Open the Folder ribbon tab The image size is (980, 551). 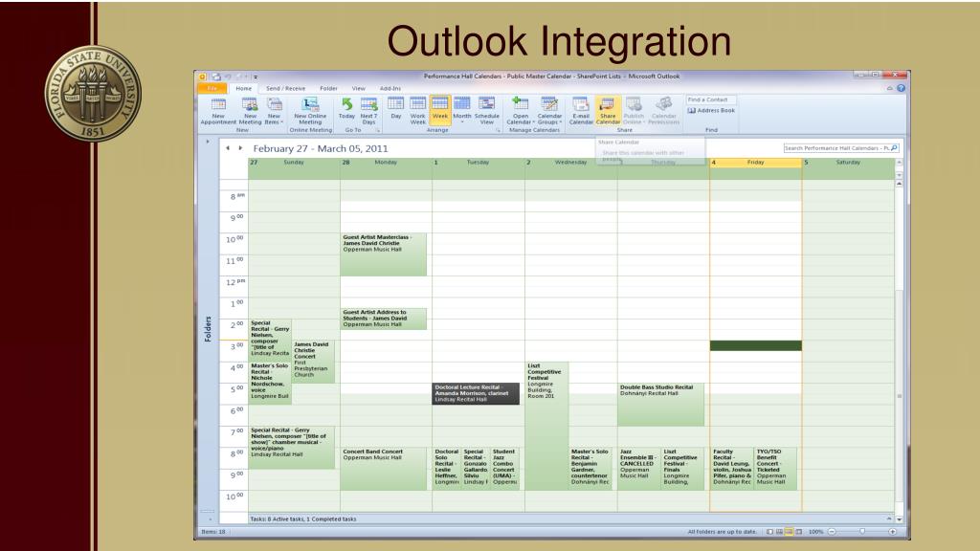click(x=328, y=88)
